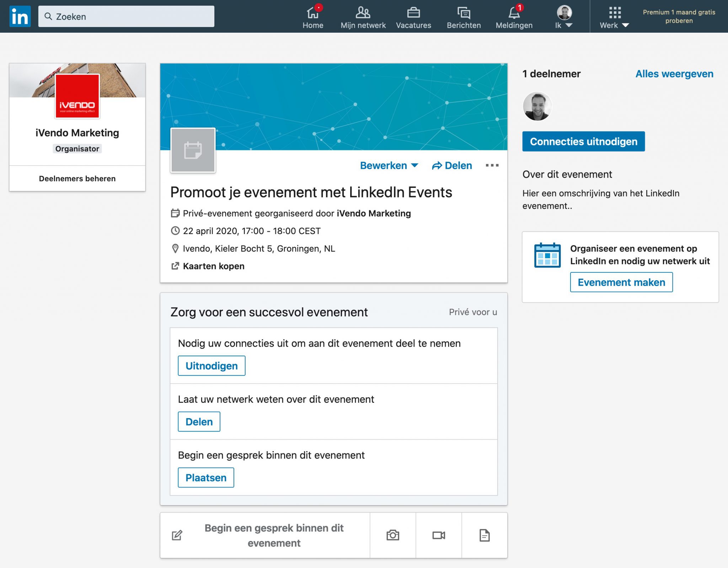Add a photo with the camera icon
This screenshot has height=568, width=728.
392,535
